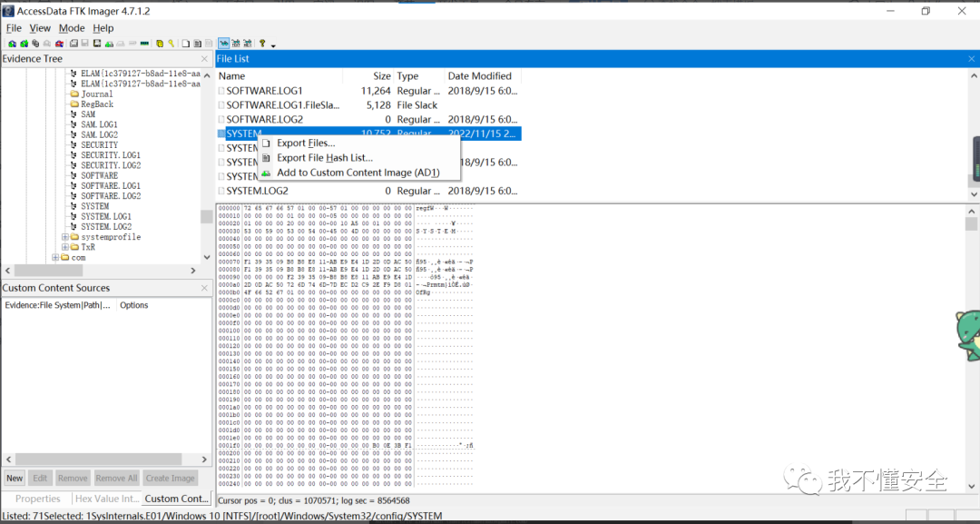980x524 pixels.
Task: Expand the com folder node
Action: [x=55, y=258]
